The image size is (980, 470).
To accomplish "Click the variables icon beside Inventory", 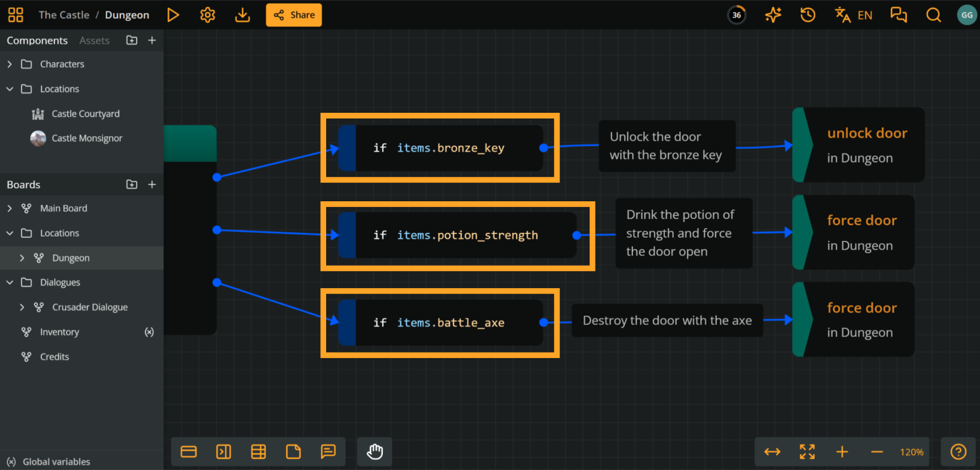I will (x=149, y=332).
